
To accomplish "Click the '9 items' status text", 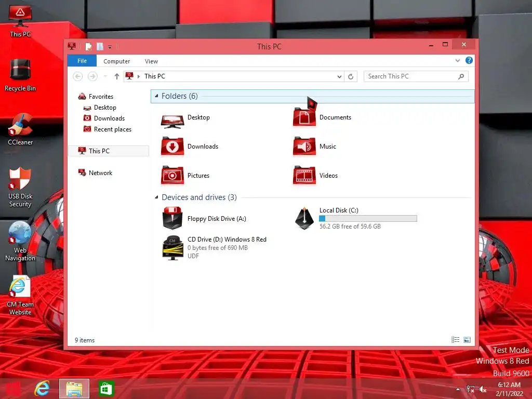I will (85, 340).
